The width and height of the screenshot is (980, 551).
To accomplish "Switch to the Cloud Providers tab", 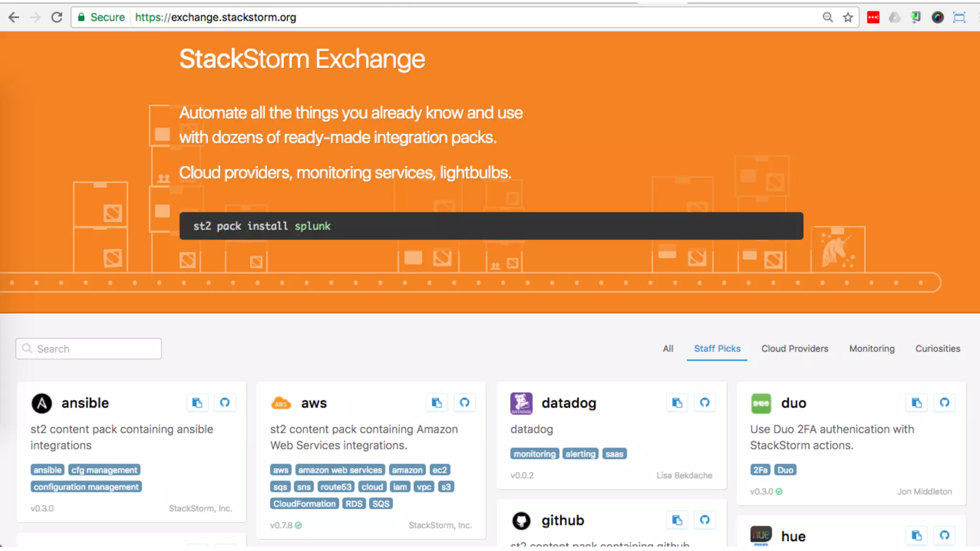I will 795,349.
